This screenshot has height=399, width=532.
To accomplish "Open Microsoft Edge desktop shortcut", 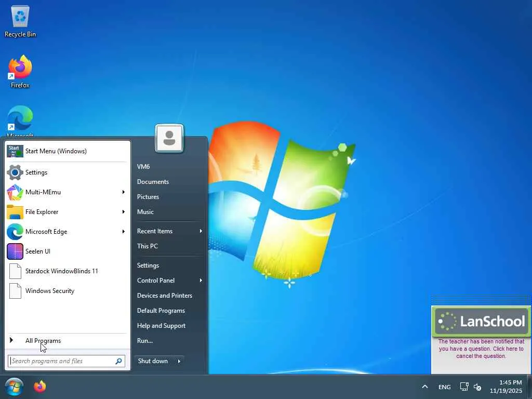I will (x=20, y=118).
